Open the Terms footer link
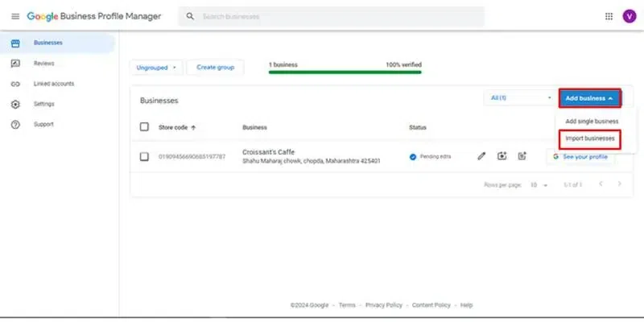Screen dimensions: 644x322 pyautogui.click(x=347, y=305)
